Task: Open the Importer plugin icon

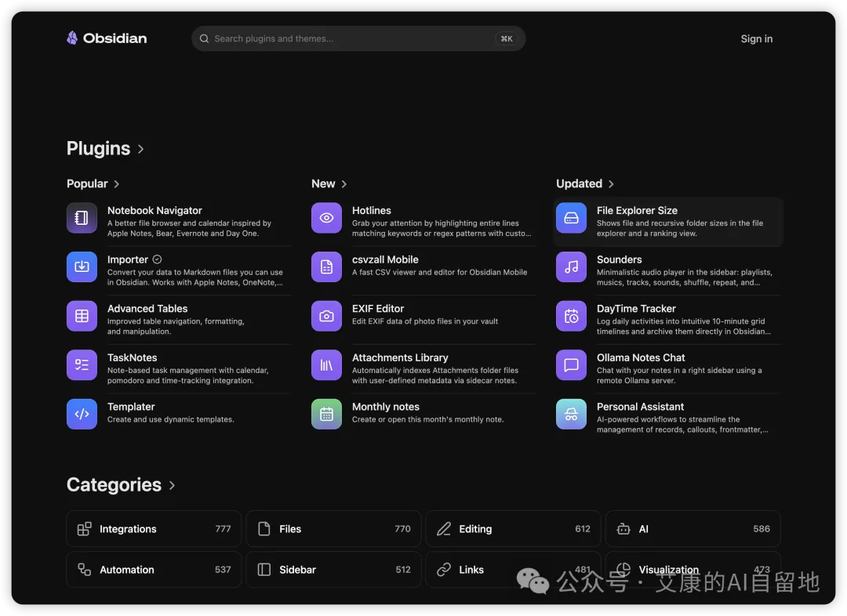Action: [x=82, y=266]
